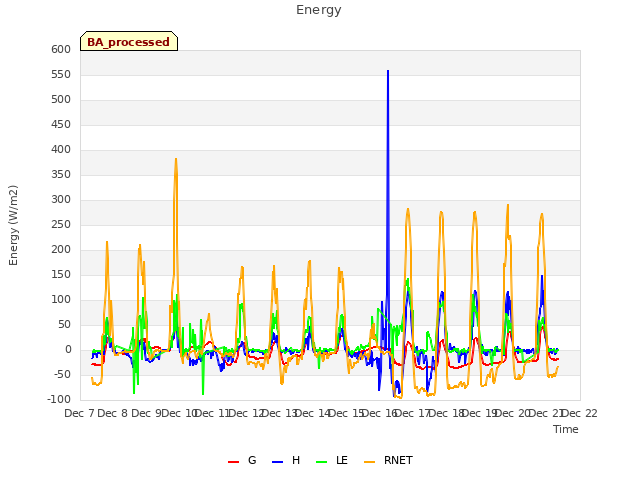
Task: Click the orange RNET peak near 380 on Dec 9
Action: click(x=176, y=159)
